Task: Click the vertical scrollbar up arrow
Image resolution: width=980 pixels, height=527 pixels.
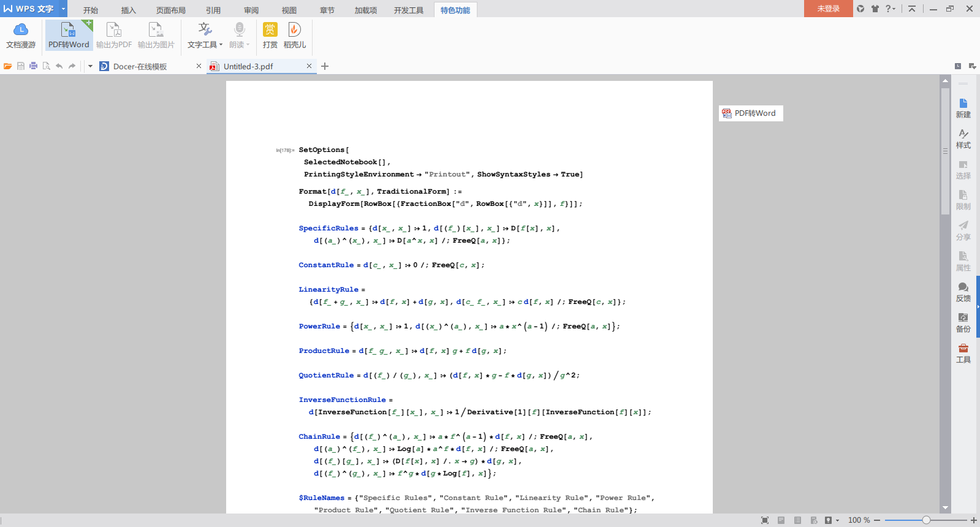Action: tap(945, 81)
